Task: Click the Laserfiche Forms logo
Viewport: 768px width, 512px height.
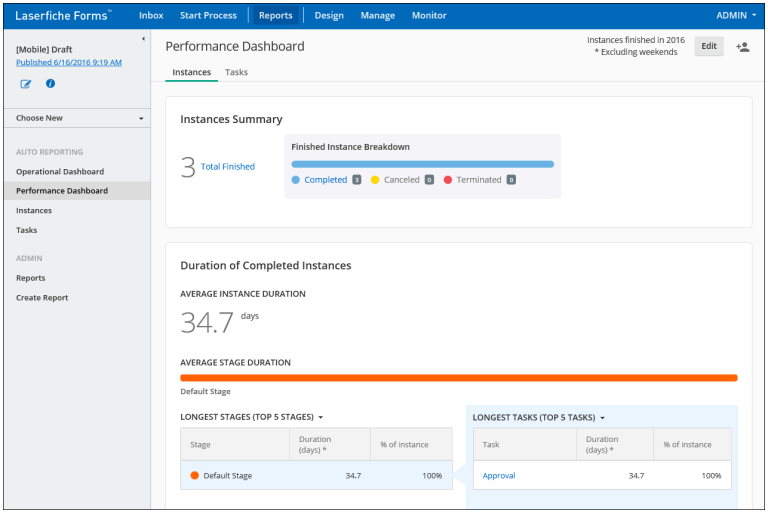Action: pyautogui.click(x=63, y=16)
